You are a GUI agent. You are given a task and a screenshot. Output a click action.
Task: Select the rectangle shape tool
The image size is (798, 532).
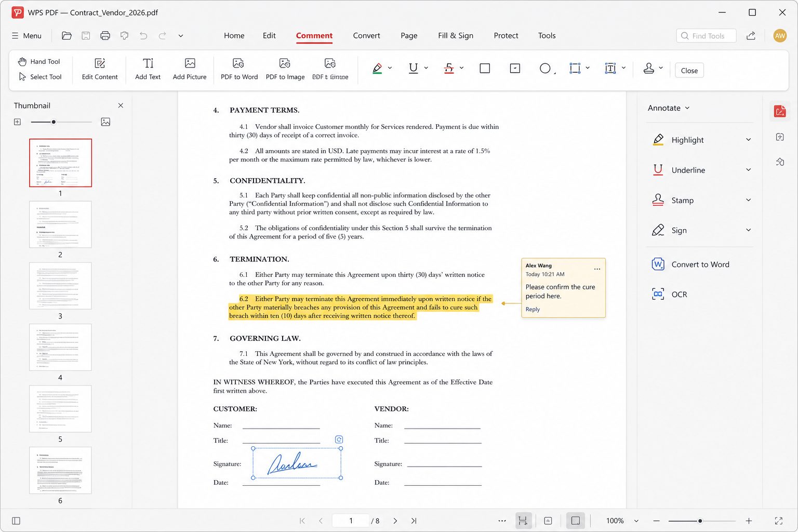pyautogui.click(x=485, y=68)
